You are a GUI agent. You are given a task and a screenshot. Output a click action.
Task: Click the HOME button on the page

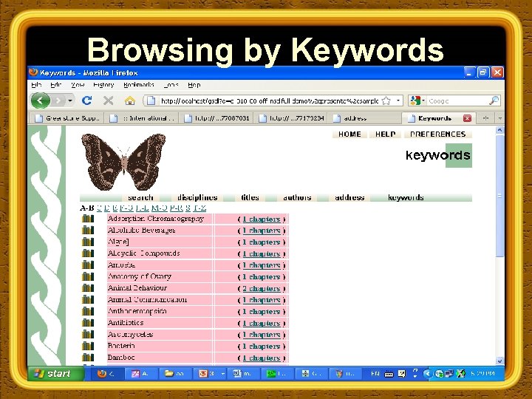(349, 134)
